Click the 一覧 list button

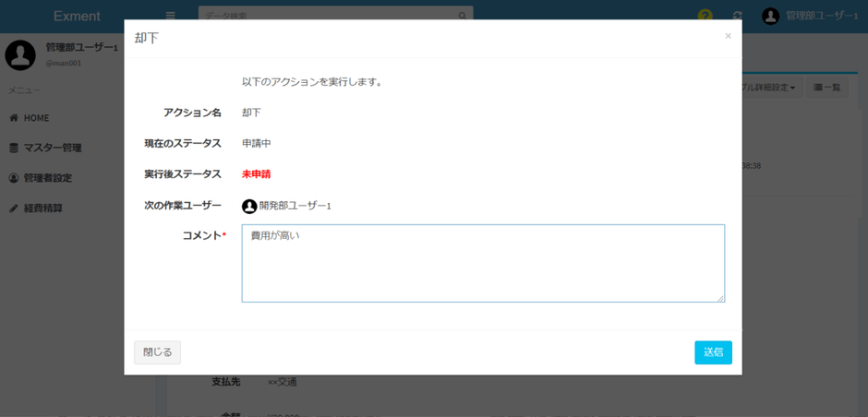[827, 88]
